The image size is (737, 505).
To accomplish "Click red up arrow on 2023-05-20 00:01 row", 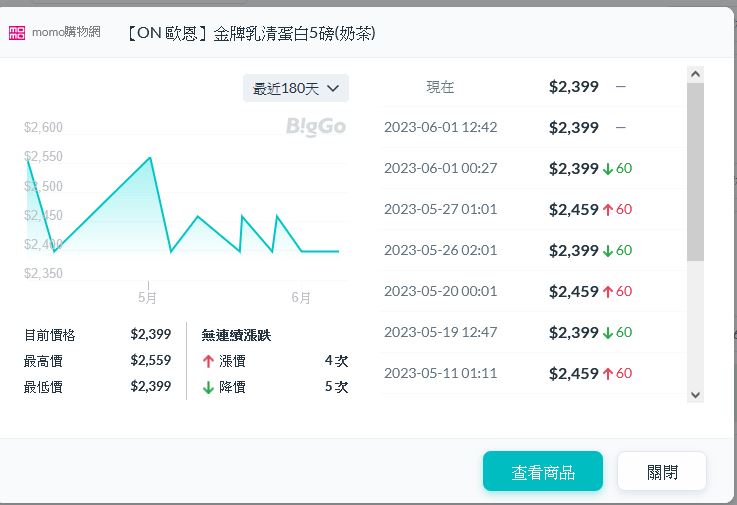I will point(607,292).
